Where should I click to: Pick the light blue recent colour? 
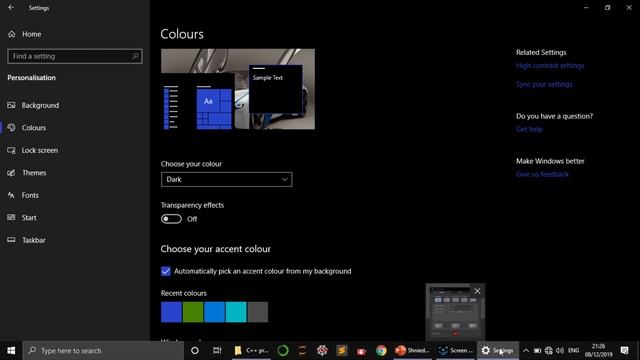[214, 312]
